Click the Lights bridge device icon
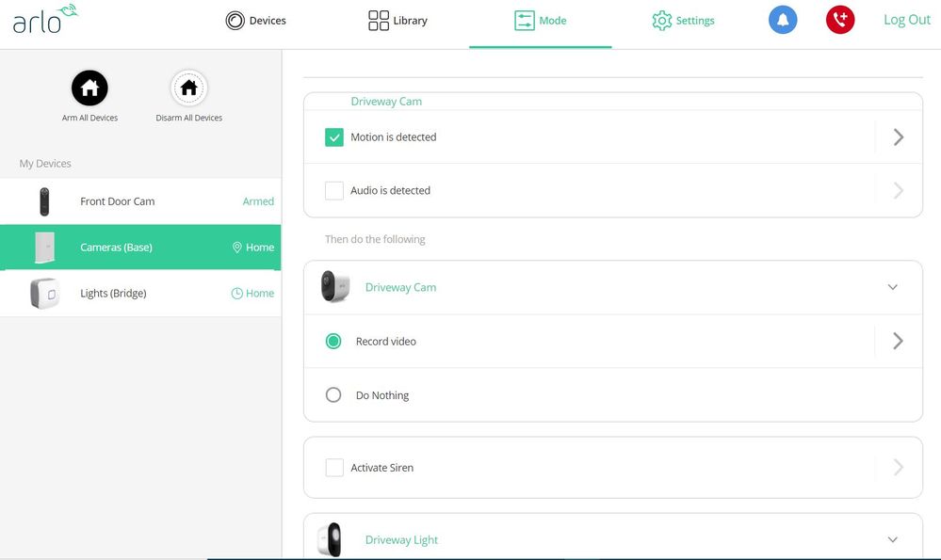 pyautogui.click(x=44, y=294)
